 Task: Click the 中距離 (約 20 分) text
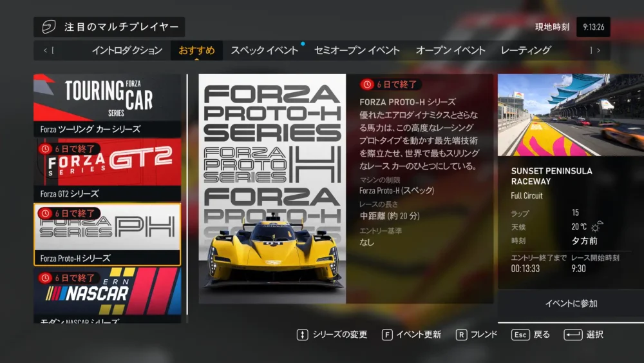(390, 216)
